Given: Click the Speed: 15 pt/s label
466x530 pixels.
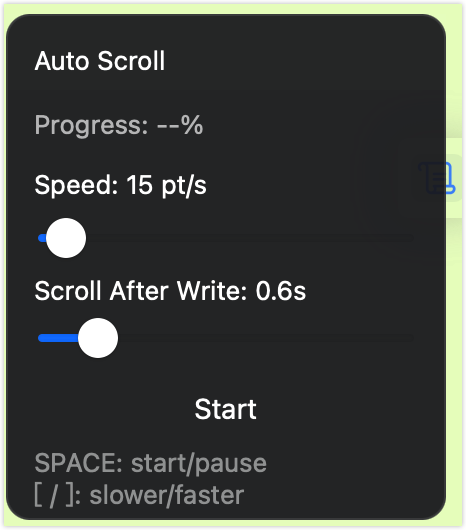Looking at the screenshot, I should tap(120, 185).
